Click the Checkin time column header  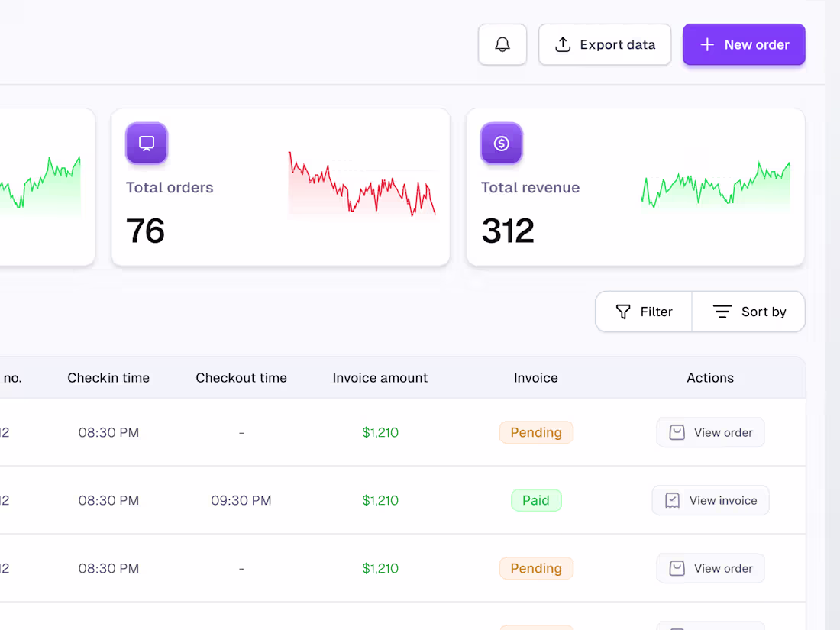[x=108, y=378]
